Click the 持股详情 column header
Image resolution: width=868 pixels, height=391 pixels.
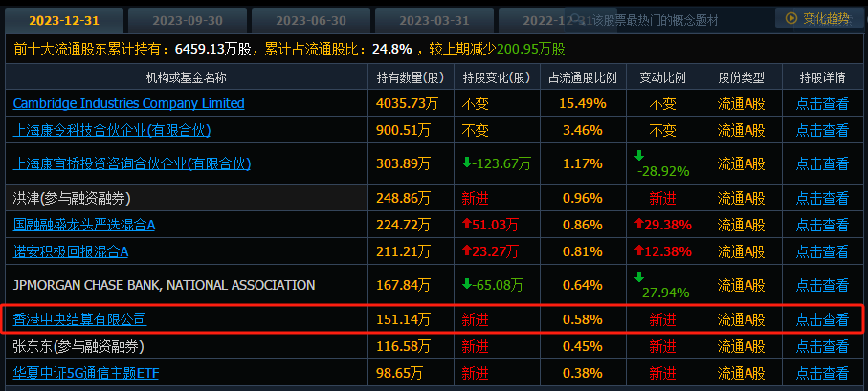tap(822, 77)
